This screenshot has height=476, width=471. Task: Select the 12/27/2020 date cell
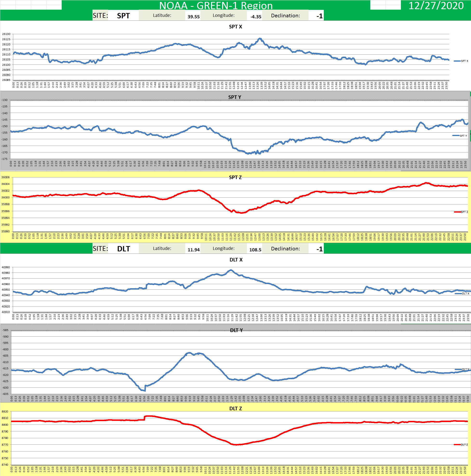pos(436,6)
